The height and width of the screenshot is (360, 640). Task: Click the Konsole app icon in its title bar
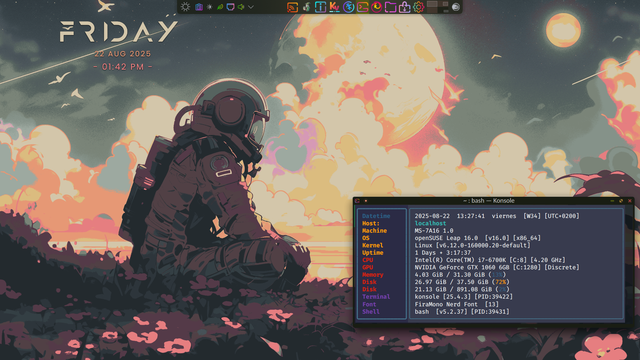357,201
